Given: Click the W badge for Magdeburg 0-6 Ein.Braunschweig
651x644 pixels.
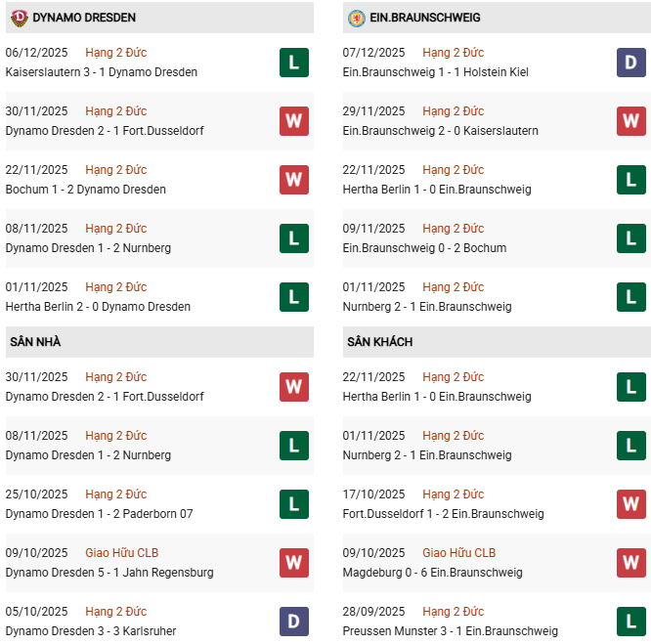Looking at the screenshot, I should click(x=630, y=563).
